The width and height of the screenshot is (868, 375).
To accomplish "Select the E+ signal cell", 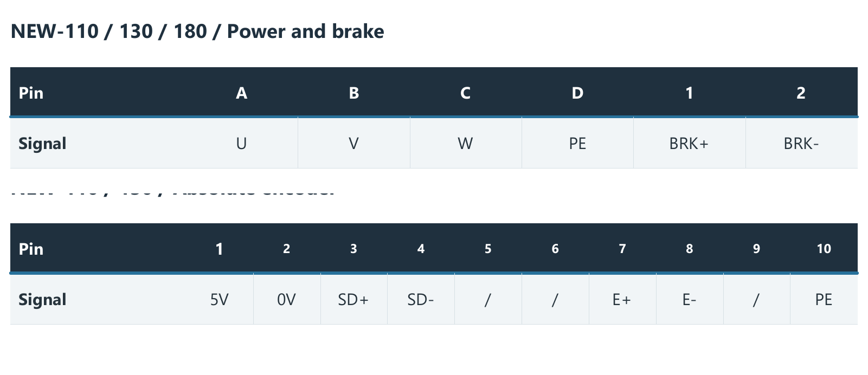I will click(622, 299).
